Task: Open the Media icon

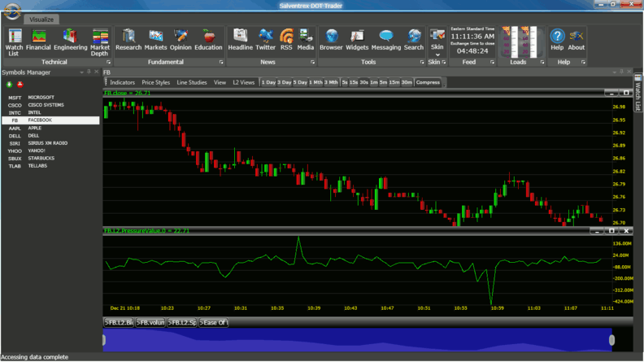Action: (305, 40)
